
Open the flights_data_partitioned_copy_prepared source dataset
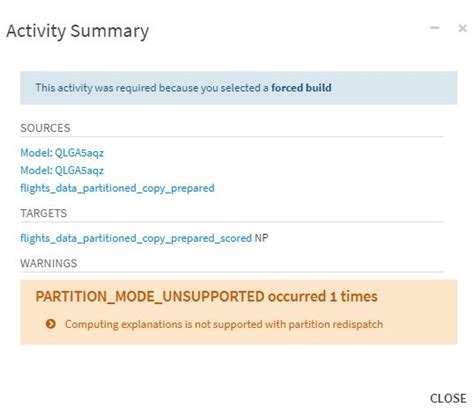[117, 188]
